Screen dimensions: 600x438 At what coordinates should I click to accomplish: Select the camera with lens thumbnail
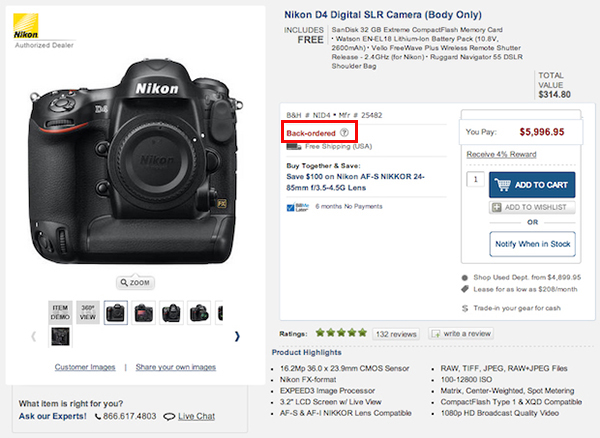[199, 313]
